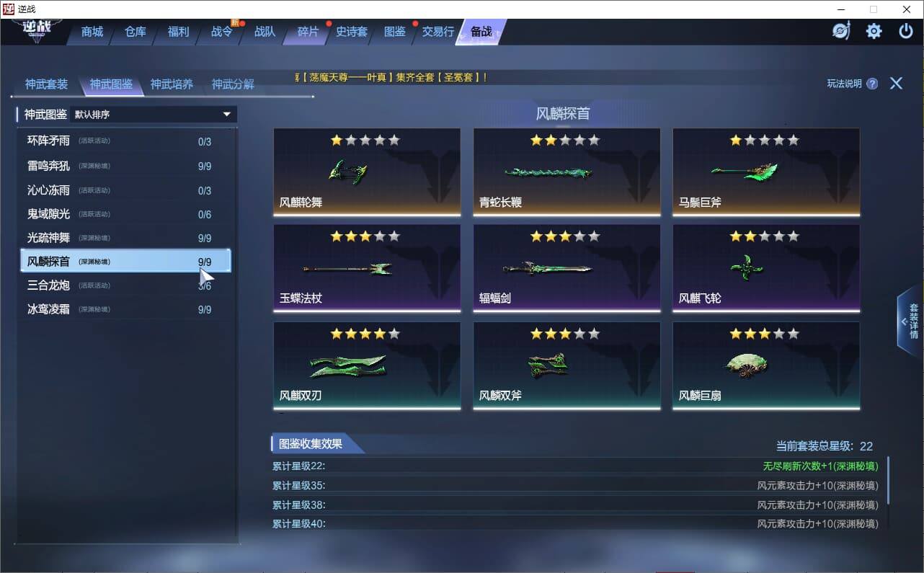
Task: Open the 碎片 tab
Action: point(308,32)
